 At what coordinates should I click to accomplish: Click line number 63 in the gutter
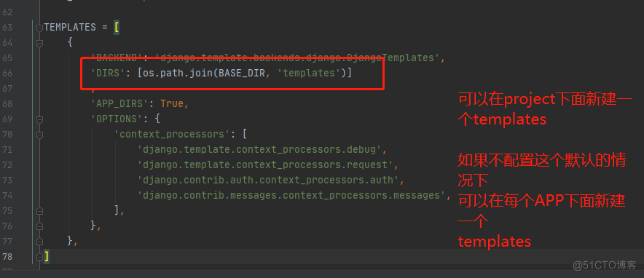[7, 28]
